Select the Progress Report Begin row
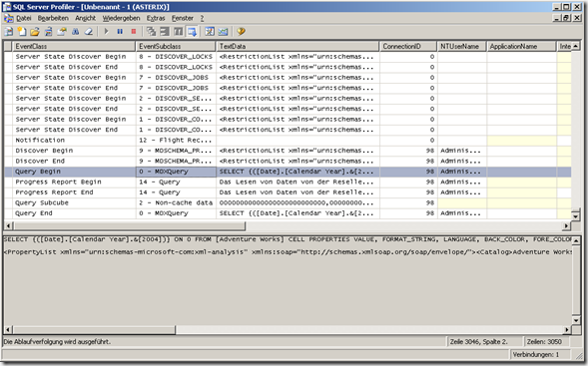 pyautogui.click(x=288, y=183)
